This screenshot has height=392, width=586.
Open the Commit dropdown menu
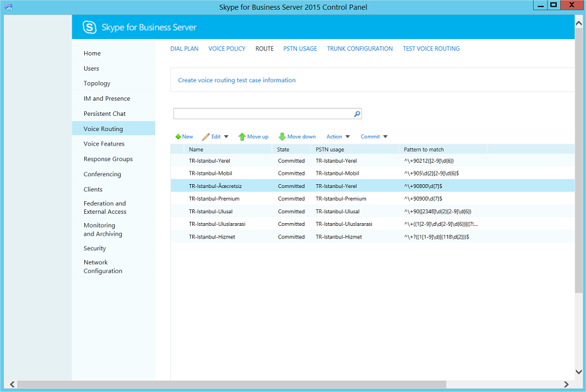374,137
